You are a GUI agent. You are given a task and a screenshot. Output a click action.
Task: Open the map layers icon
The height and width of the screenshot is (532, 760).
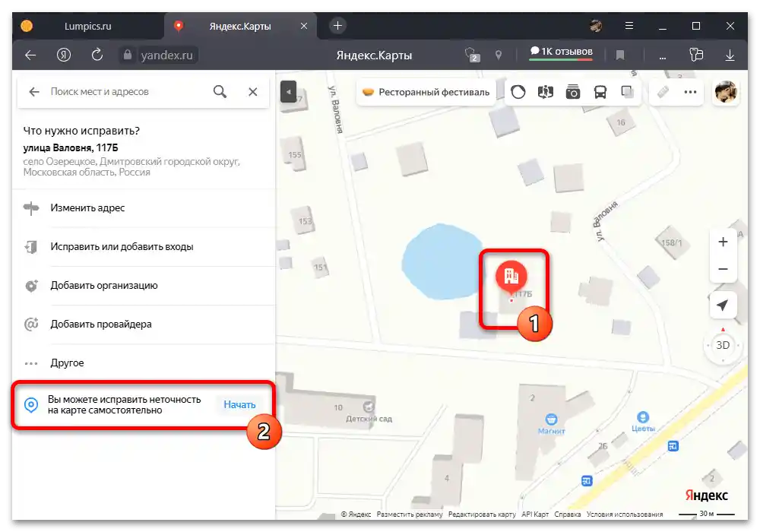tap(545, 92)
